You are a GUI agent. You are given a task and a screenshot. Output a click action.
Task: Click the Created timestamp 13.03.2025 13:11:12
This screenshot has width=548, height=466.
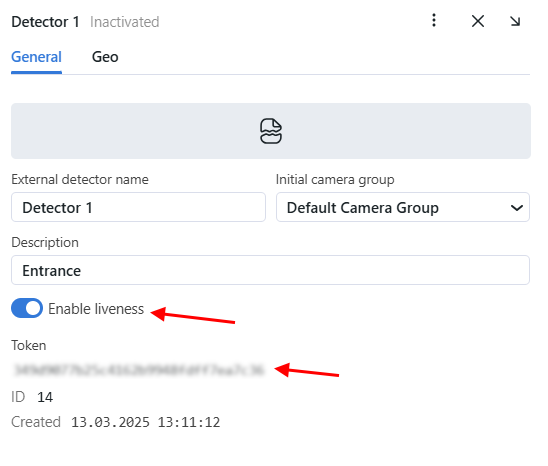click(x=146, y=422)
